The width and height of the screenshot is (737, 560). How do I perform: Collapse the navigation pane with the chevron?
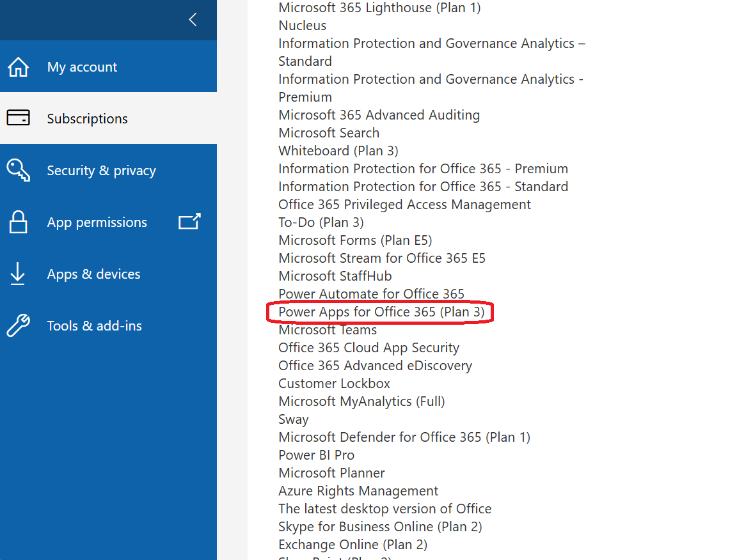193,20
